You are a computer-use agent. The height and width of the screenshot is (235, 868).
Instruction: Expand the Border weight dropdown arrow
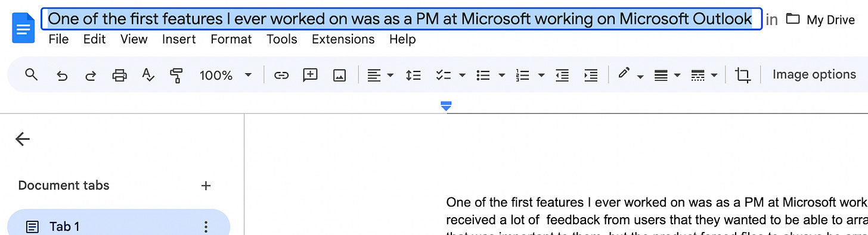pyautogui.click(x=677, y=76)
